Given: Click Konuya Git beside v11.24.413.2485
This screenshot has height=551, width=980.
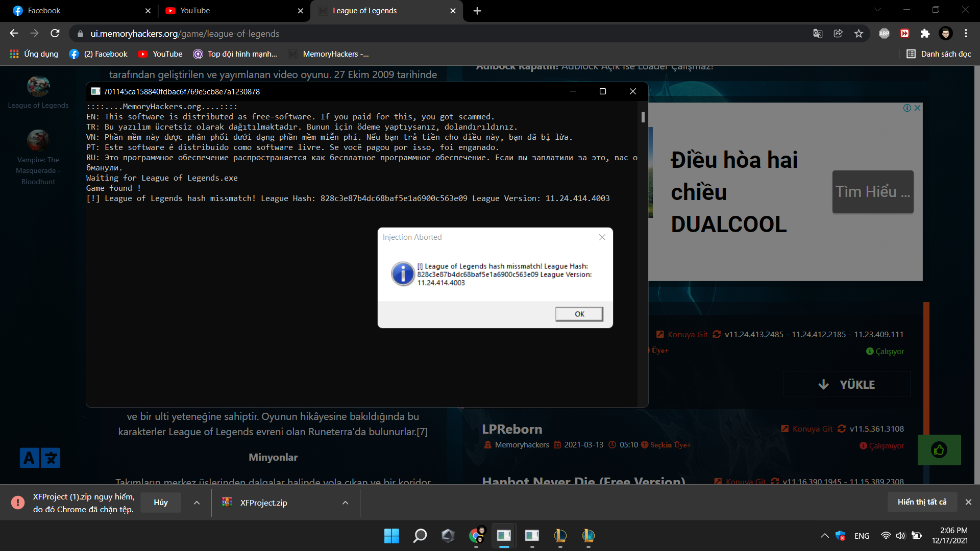Looking at the screenshot, I should 682,335.
